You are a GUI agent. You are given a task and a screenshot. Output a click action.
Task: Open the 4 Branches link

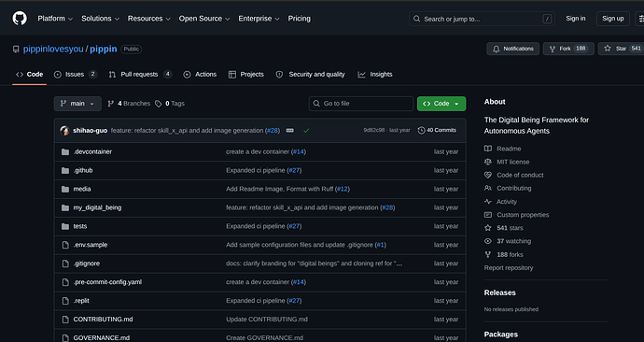point(129,104)
